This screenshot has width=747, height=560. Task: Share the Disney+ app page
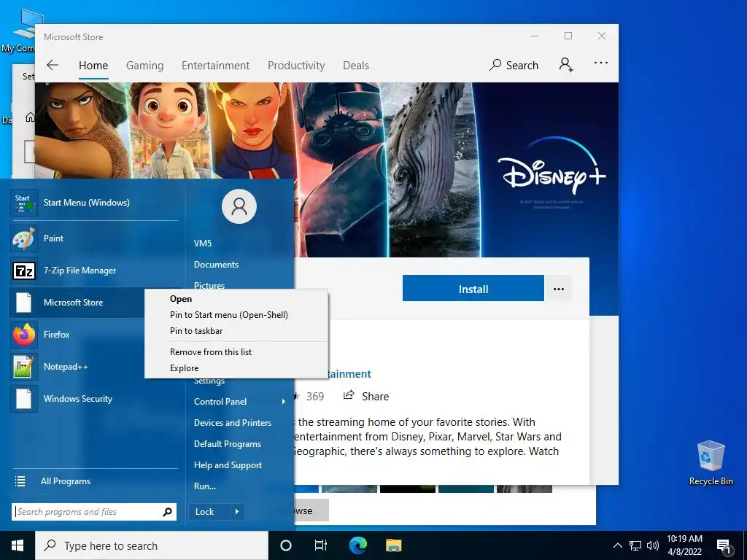point(366,396)
